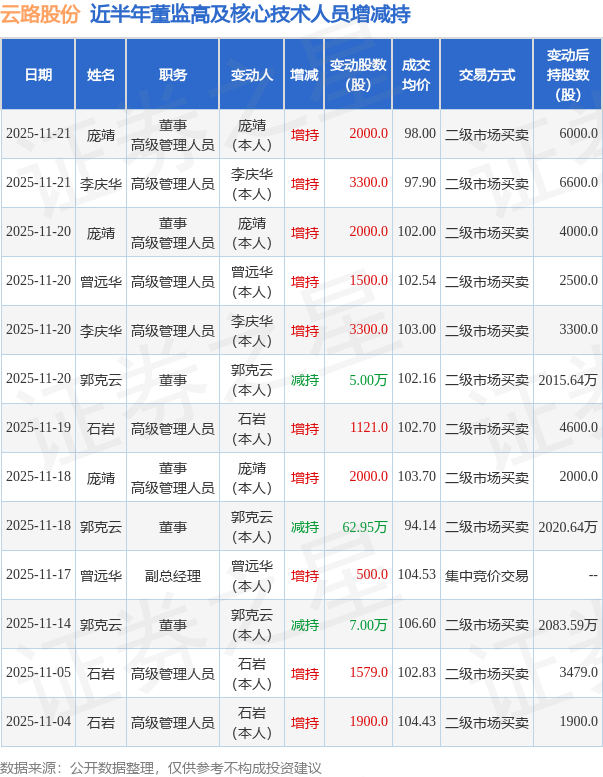
Task: Select the 102.83 average price cell
Action: 417,673
